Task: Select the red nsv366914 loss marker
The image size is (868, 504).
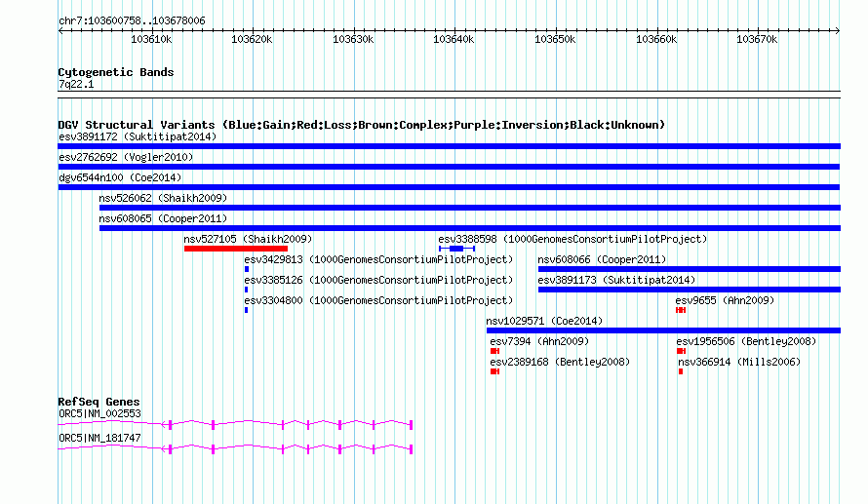Action: (681, 371)
